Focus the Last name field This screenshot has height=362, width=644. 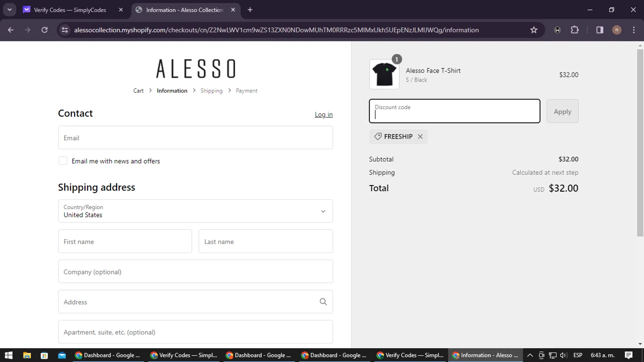(x=266, y=241)
